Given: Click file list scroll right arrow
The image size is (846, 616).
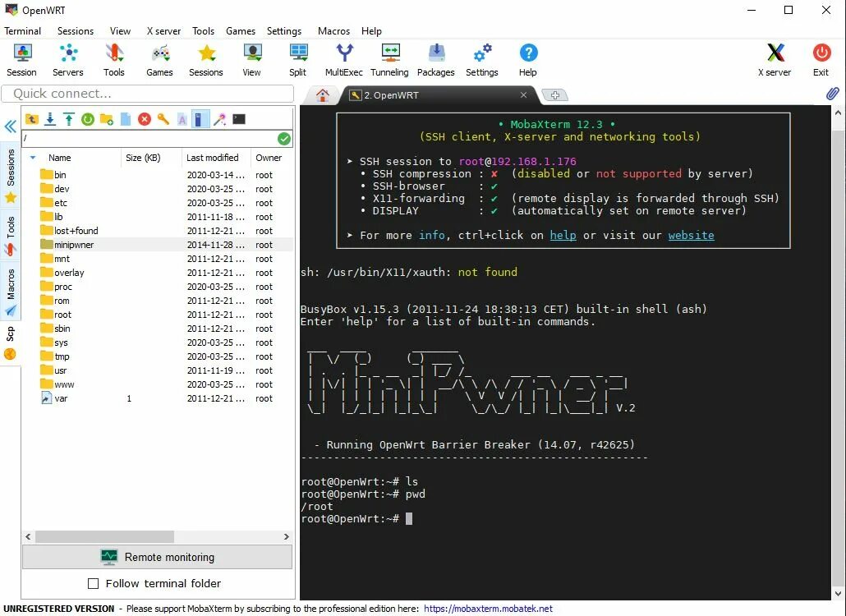Looking at the screenshot, I should click(287, 536).
